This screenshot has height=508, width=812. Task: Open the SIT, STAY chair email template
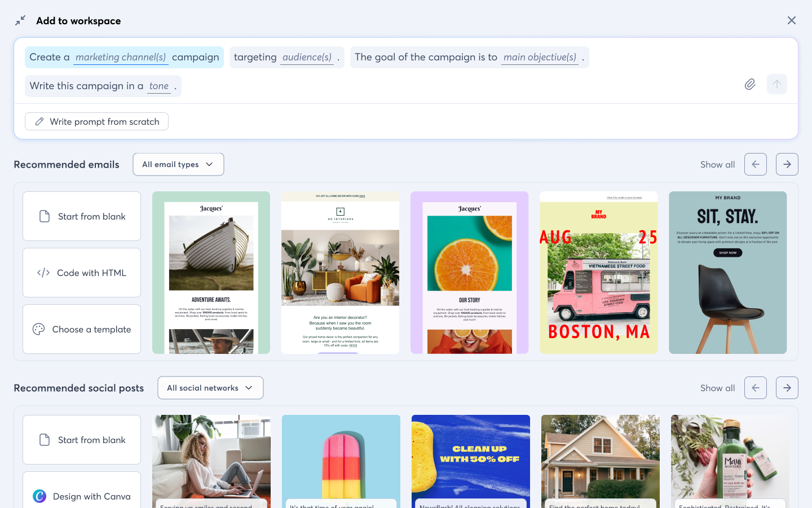tap(727, 273)
